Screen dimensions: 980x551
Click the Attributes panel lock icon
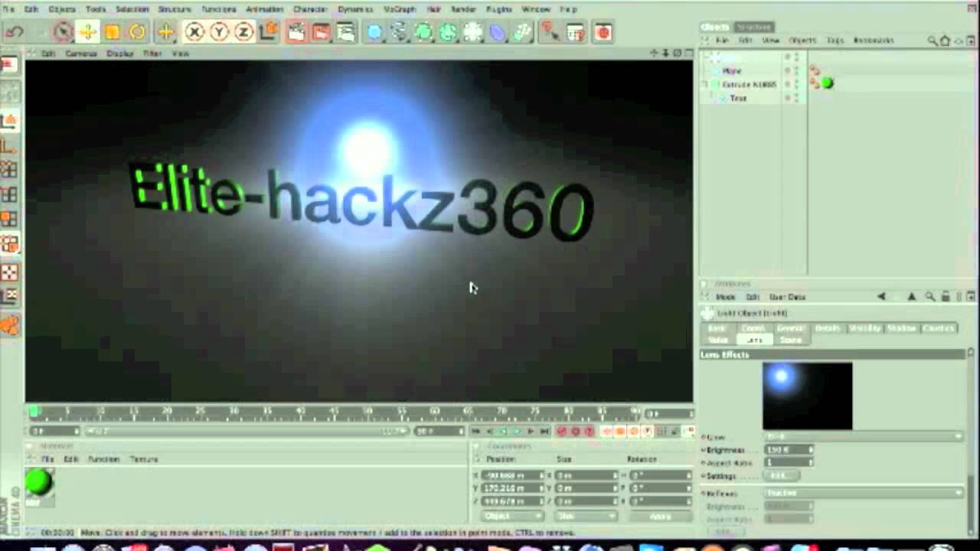(x=946, y=296)
